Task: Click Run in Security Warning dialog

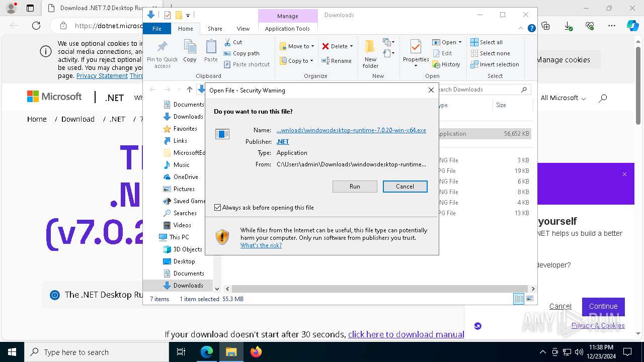Action: tap(355, 187)
